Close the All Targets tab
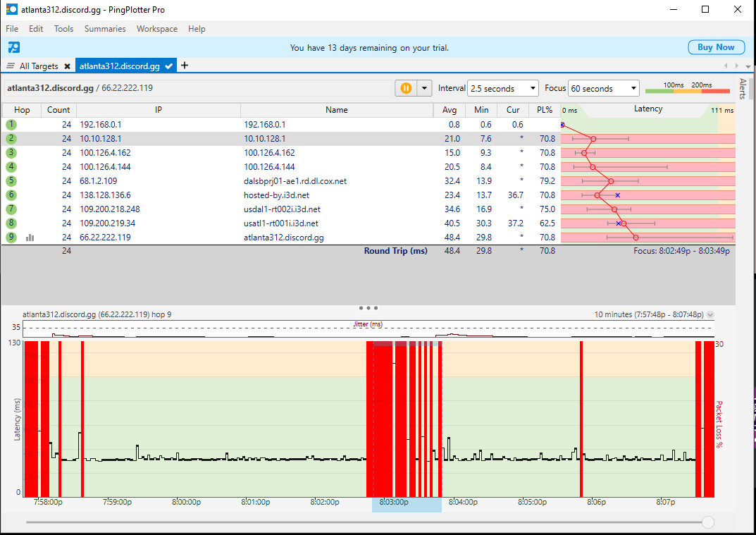This screenshot has width=756, height=535. pos(67,66)
